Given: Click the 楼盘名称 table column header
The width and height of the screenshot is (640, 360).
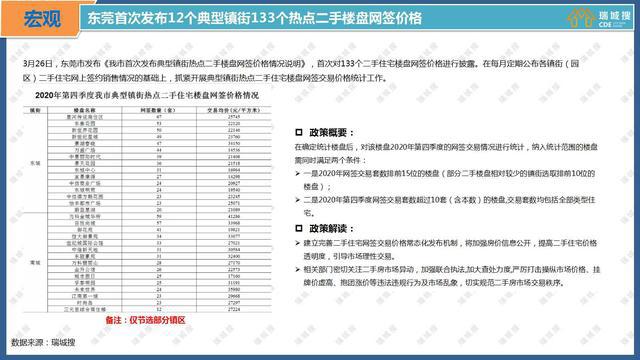Looking at the screenshot, I should pyautogui.click(x=84, y=110).
